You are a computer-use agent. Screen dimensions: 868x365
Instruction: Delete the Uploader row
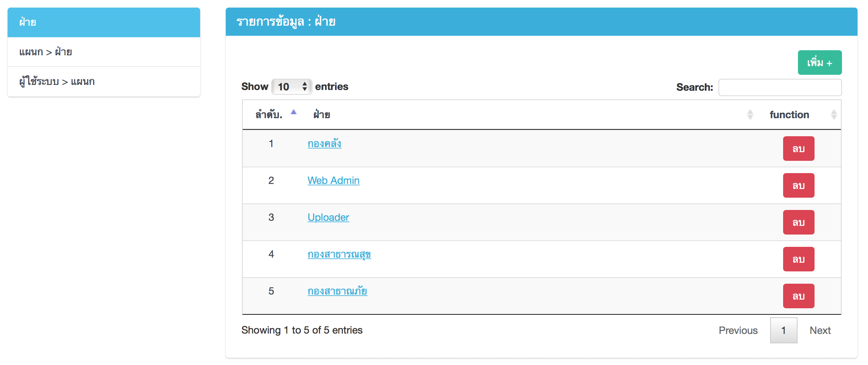[798, 222]
